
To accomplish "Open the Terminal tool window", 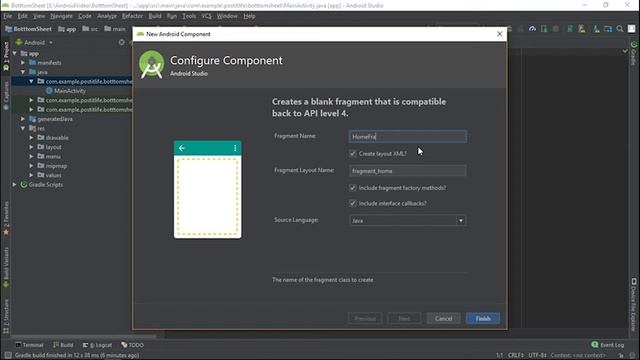I will pyautogui.click(x=29, y=345).
